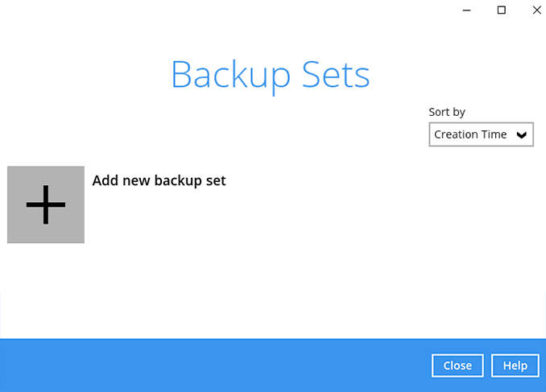Minimize the Backup Sets window
546x392 pixels.
click(466, 10)
